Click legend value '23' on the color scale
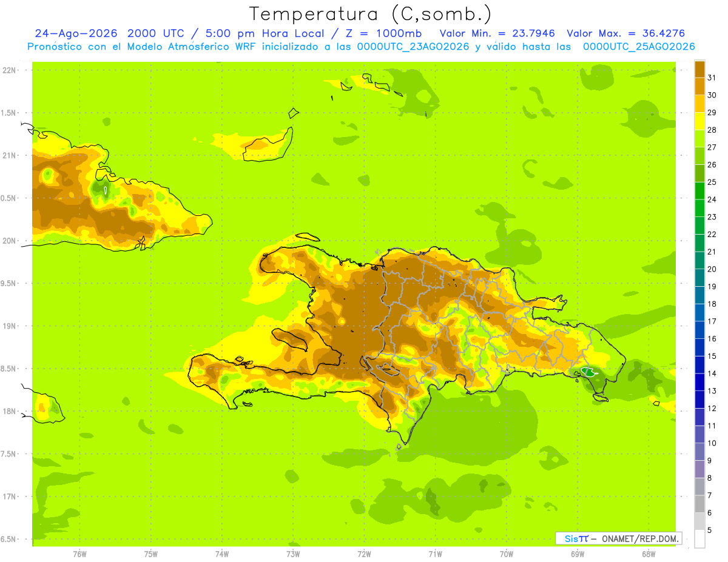The height and width of the screenshot is (562, 728). [712, 217]
